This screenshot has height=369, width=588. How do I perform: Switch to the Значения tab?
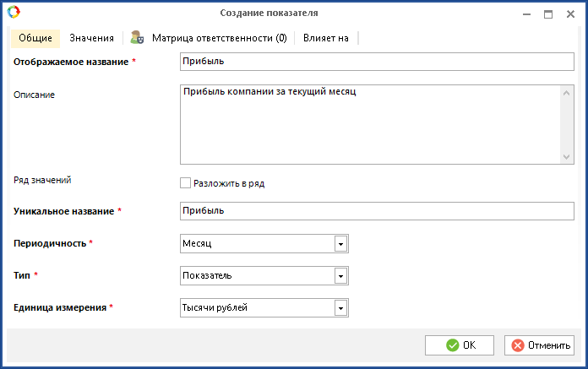pyautogui.click(x=92, y=38)
